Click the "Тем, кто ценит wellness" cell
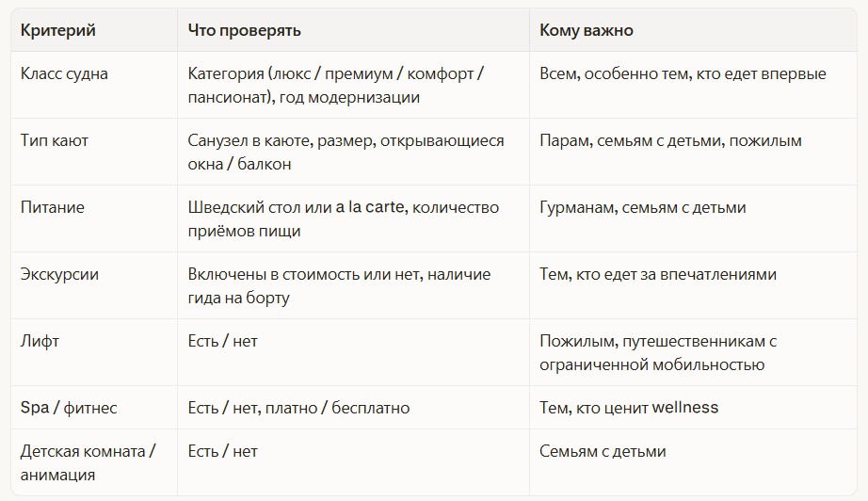The image size is (868, 501). 628,408
